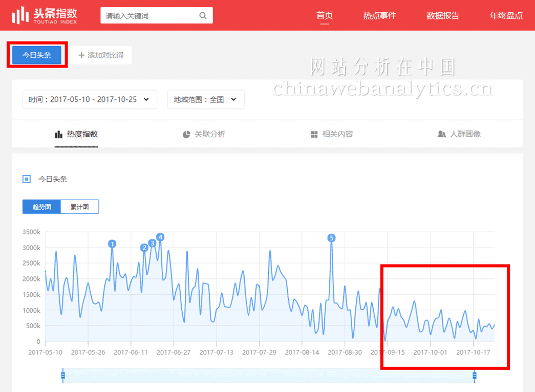Switch to 累计图 cumulative chart view
535x392 pixels.
(x=79, y=207)
